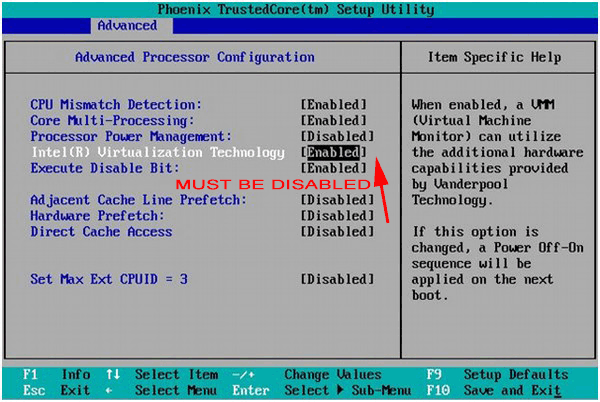Click Phoenix TrustedCore Setup Utility title
600x402 pixels.
(x=296, y=10)
